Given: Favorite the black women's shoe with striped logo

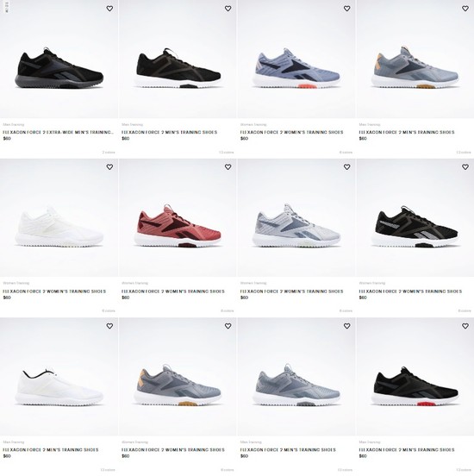Looking at the screenshot, I should coord(465,167).
